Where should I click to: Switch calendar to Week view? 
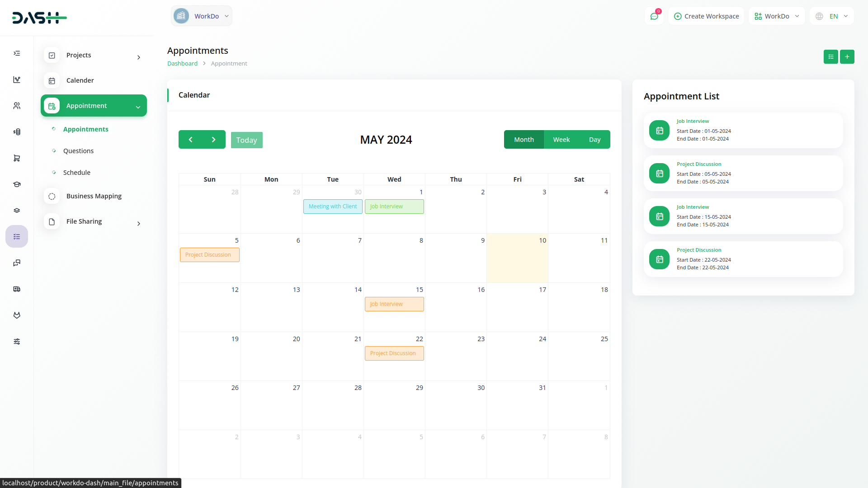click(x=561, y=140)
